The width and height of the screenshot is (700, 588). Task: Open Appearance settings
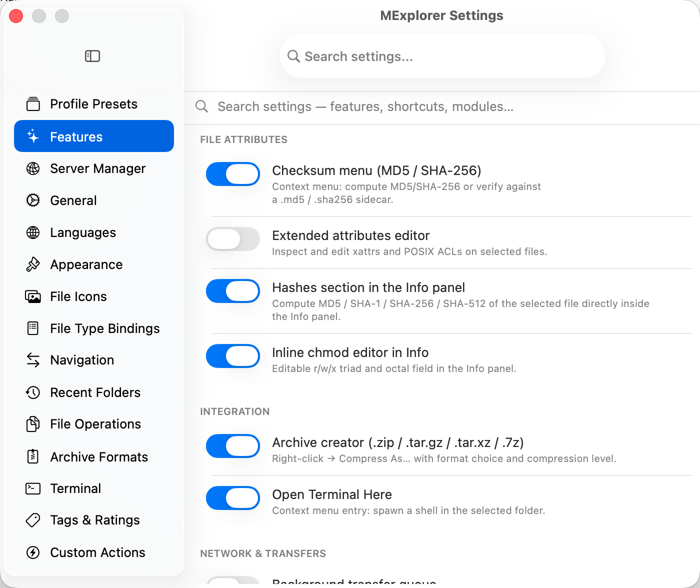point(94,264)
